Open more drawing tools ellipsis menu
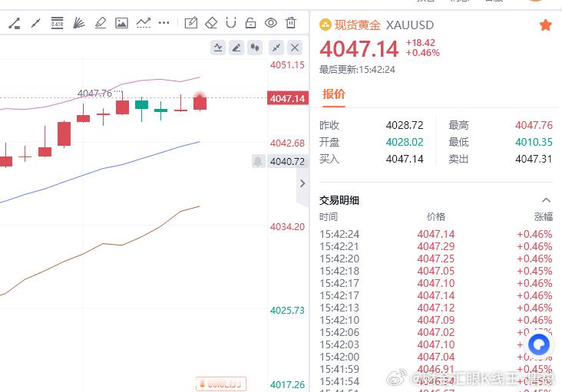 (164, 23)
